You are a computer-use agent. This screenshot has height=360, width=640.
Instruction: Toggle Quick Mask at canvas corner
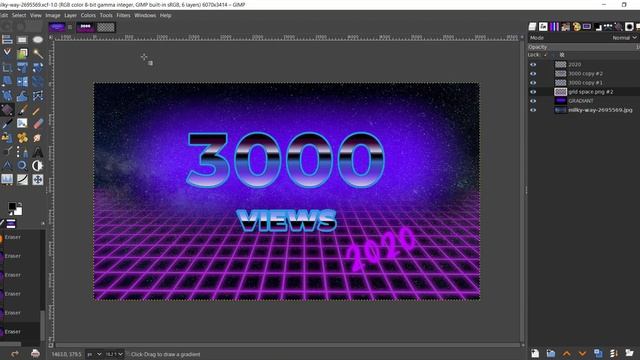pos(51,345)
